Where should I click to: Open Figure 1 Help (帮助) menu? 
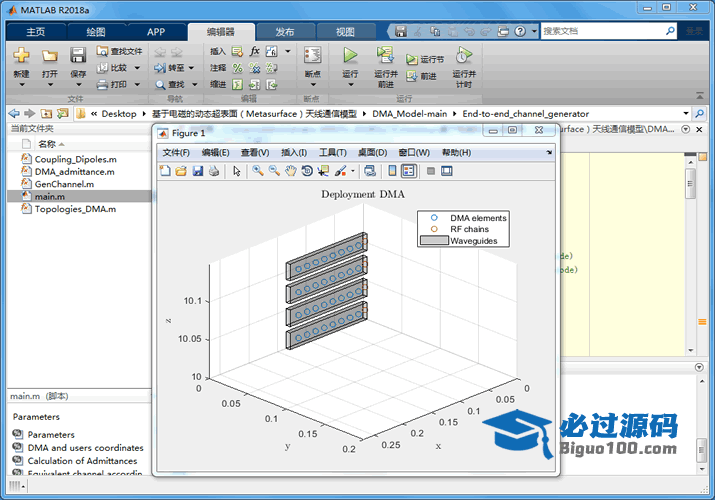(x=456, y=153)
